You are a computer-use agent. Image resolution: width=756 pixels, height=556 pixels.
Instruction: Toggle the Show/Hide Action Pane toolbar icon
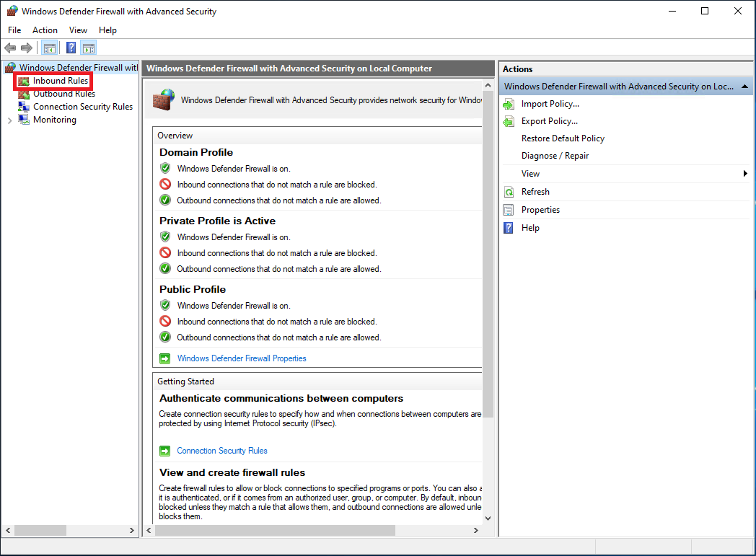tap(89, 48)
